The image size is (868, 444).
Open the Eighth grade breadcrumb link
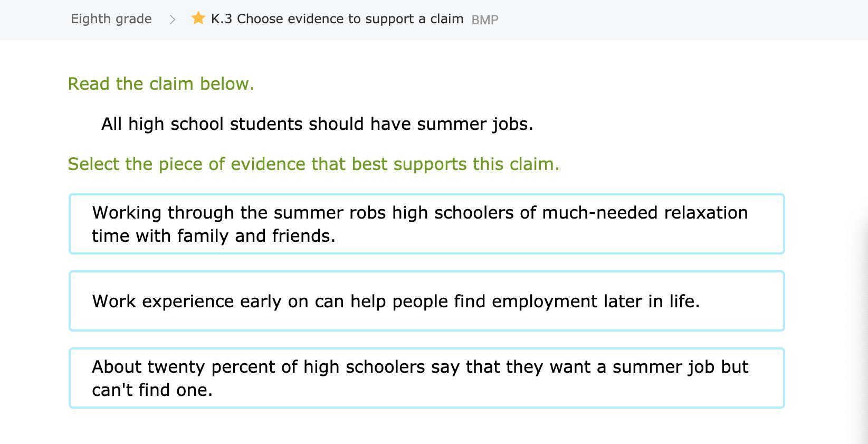[x=111, y=19]
